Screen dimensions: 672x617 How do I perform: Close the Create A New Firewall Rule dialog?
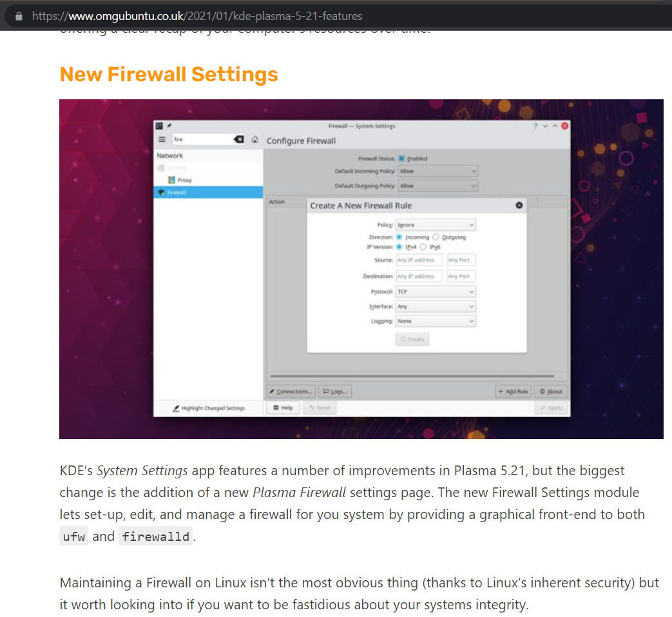pyautogui.click(x=519, y=206)
